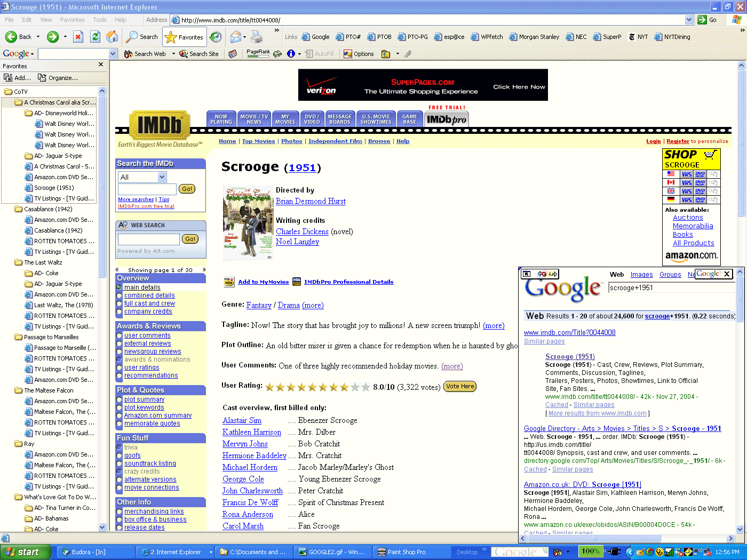This screenshot has width=747, height=560.
Task: Click the IMDb logo
Action: [160, 126]
